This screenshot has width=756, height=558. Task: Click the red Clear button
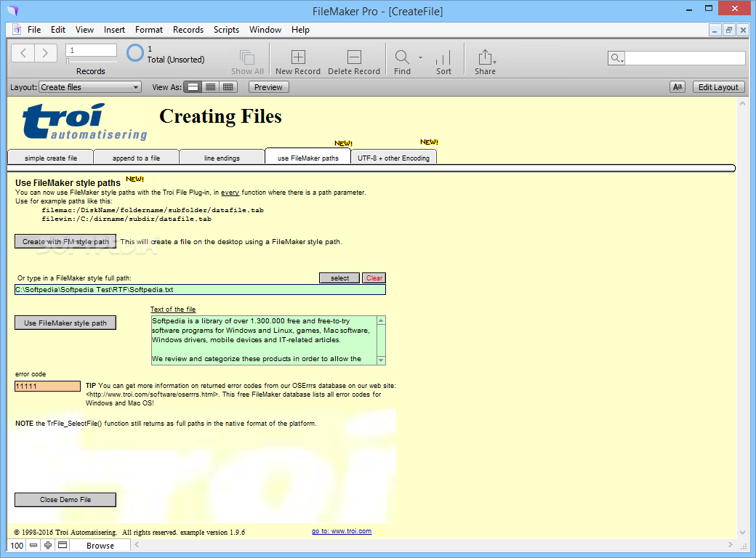point(374,278)
